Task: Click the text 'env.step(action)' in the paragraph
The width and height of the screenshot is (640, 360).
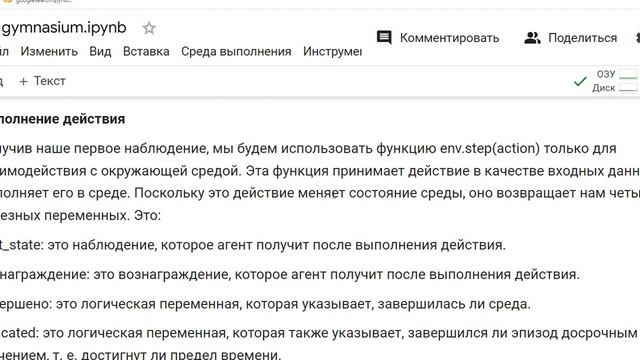Action: (490, 148)
